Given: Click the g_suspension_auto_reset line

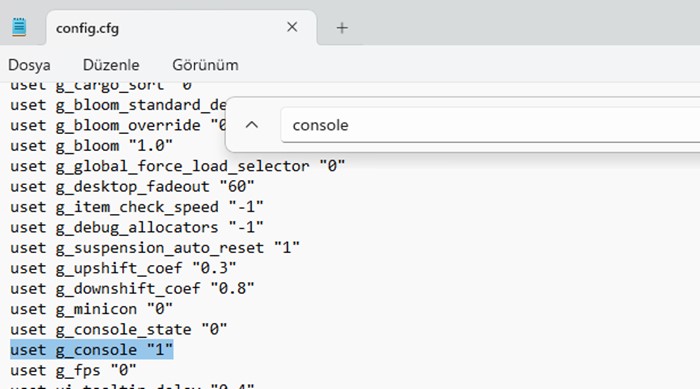Looking at the screenshot, I should pyautogui.click(x=155, y=247).
